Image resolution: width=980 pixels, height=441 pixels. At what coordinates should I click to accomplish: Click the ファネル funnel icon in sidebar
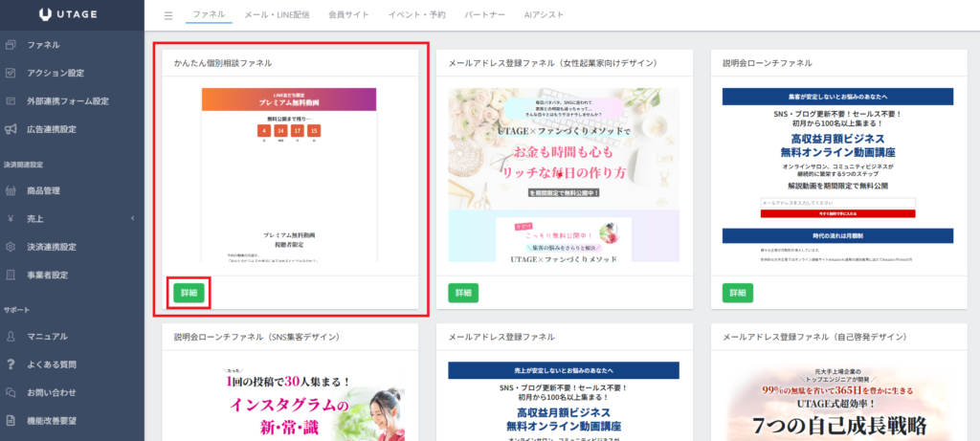pos(11,45)
